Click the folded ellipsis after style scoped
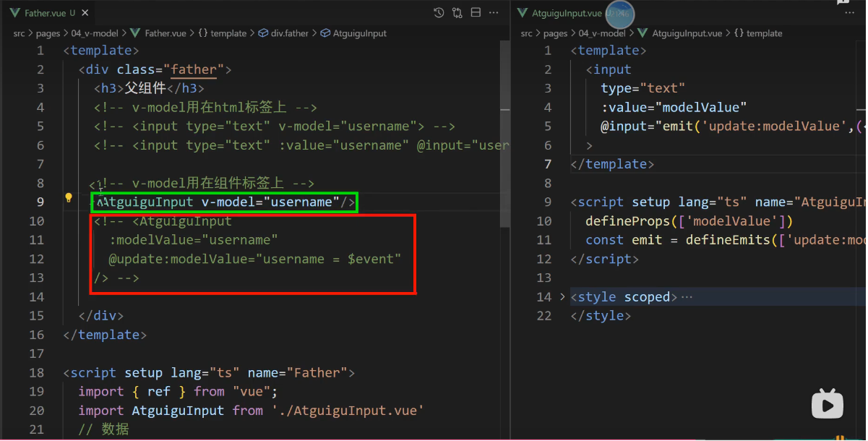868x441 pixels. (687, 297)
